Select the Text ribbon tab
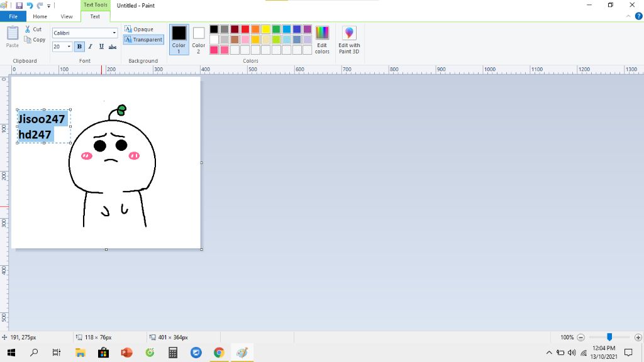 (x=95, y=16)
